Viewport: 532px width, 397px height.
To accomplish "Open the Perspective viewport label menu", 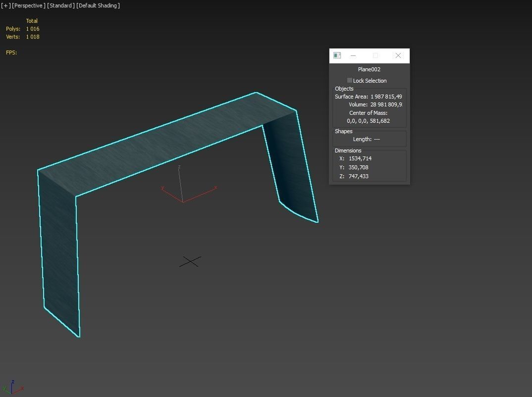I will pos(29,5).
